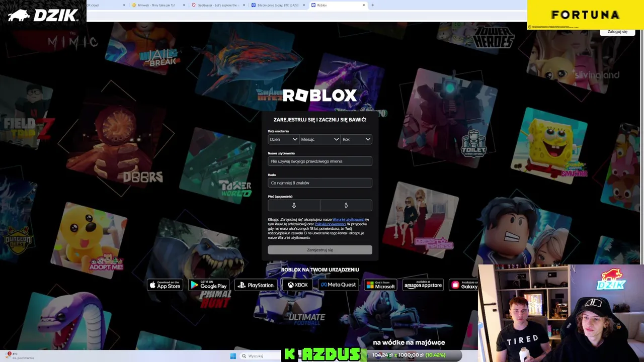Viewport: 644px width, 362px height.
Task: Open the Dzień day dropdown
Action: (x=283, y=139)
